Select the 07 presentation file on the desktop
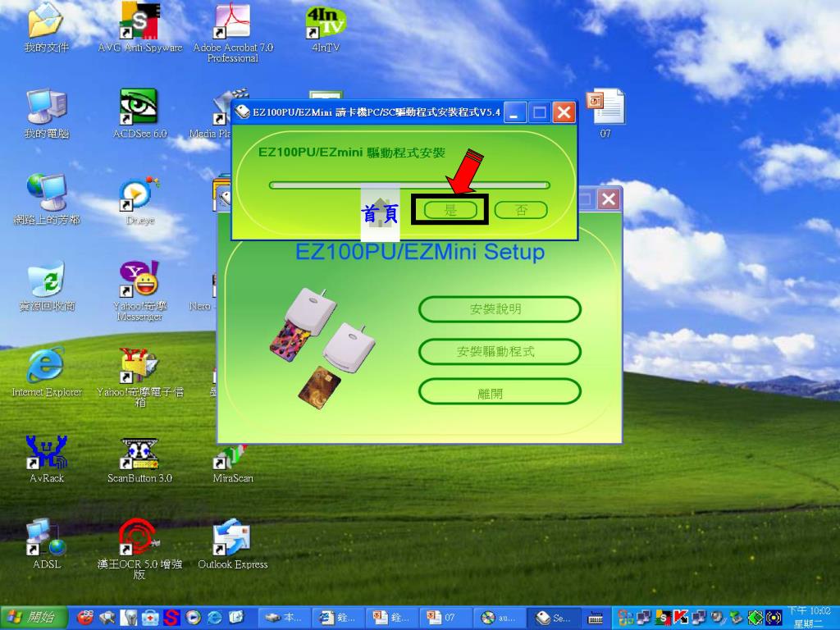This screenshot has height=630, width=840. click(x=605, y=113)
